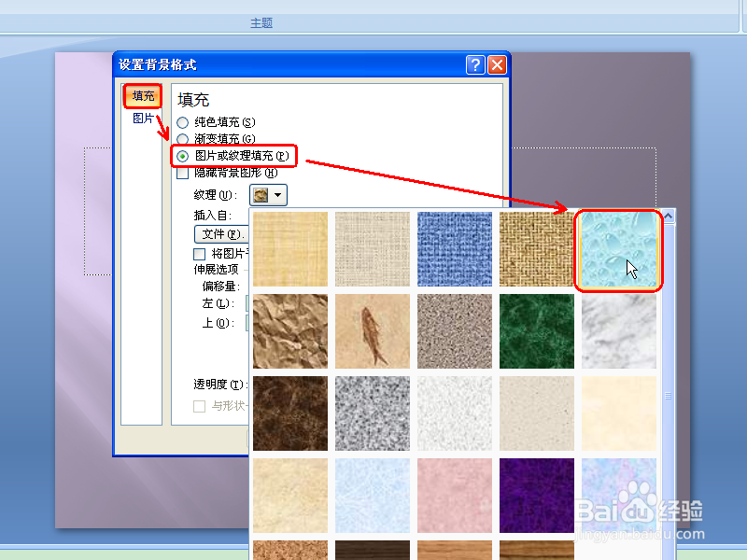Pick the crumpled brown paper texture

coord(289,331)
